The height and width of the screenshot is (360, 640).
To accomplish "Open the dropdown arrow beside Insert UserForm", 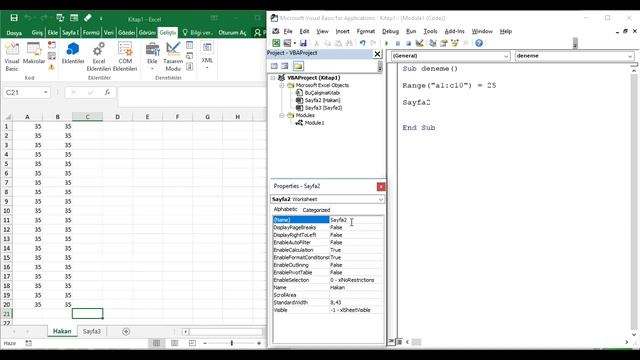I will pyautogui.click(x=295, y=43).
